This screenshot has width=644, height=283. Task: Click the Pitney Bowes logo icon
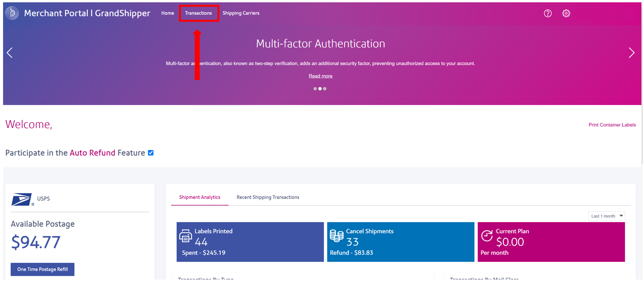coord(12,13)
